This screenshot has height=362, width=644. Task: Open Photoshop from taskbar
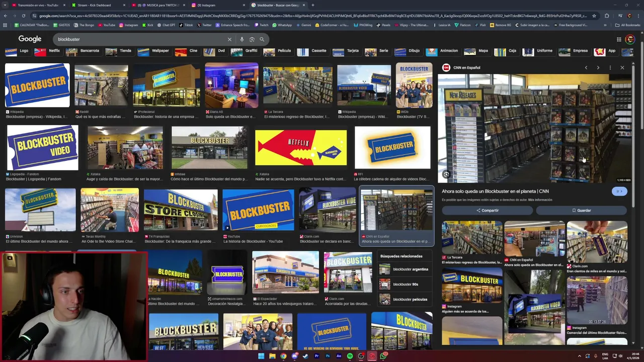[x=328, y=356]
